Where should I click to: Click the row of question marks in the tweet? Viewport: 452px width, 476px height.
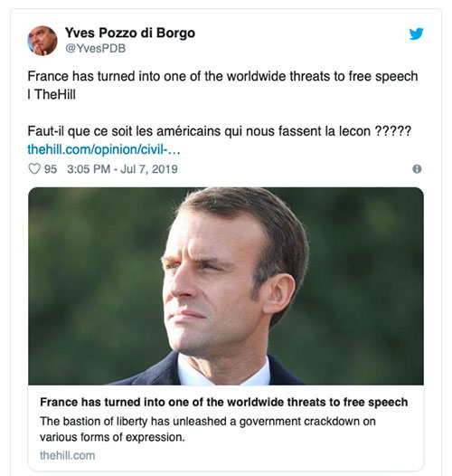pyautogui.click(x=393, y=131)
